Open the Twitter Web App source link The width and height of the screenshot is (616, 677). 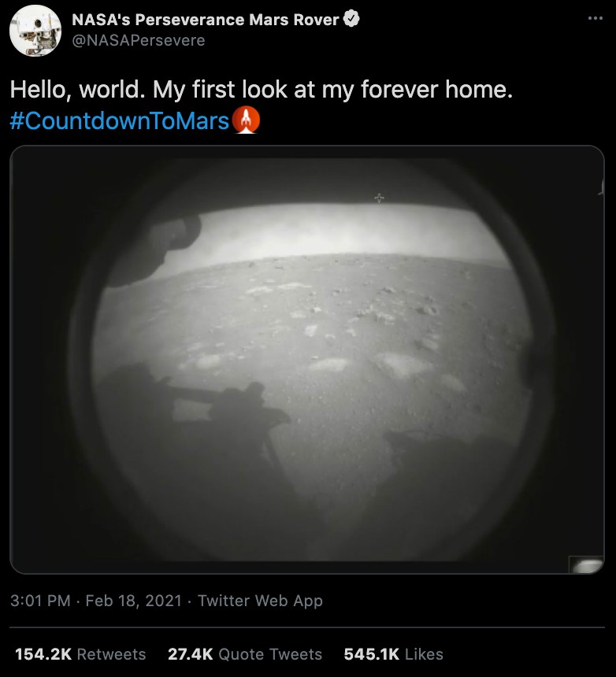point(260,601)
